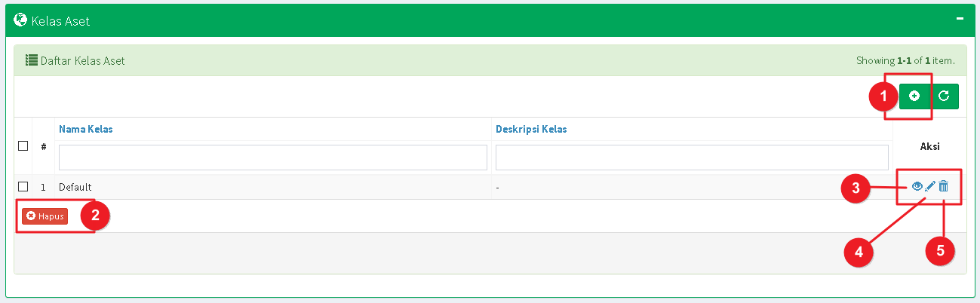
Task: Focus the Deskripsi Kelas filter field
Action: click(692, 158)
